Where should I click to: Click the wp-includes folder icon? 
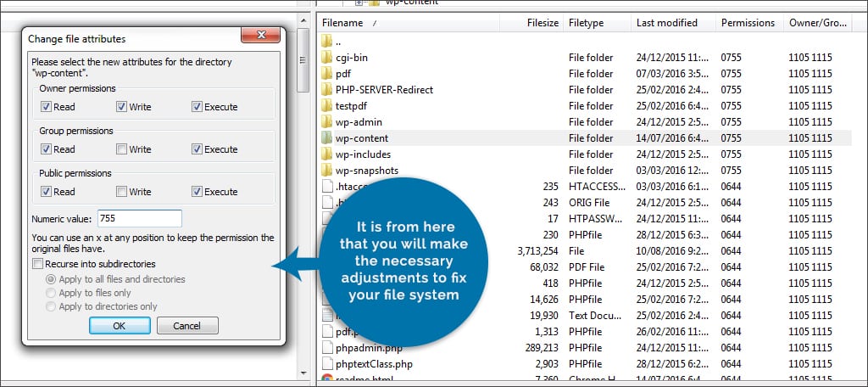point(326,154)
